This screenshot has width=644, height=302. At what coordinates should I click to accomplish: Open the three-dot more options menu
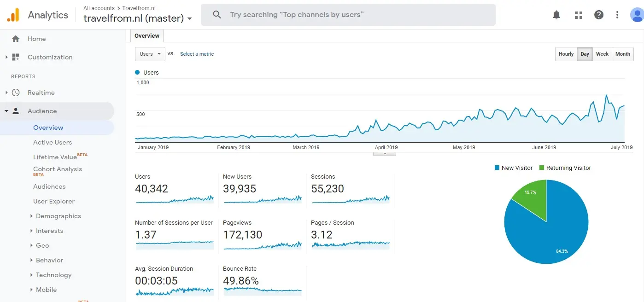click(x=617, y=15)
